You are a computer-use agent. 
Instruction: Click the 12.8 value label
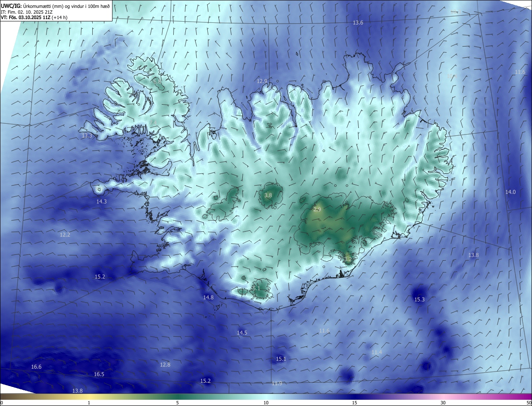click(165, 365)
